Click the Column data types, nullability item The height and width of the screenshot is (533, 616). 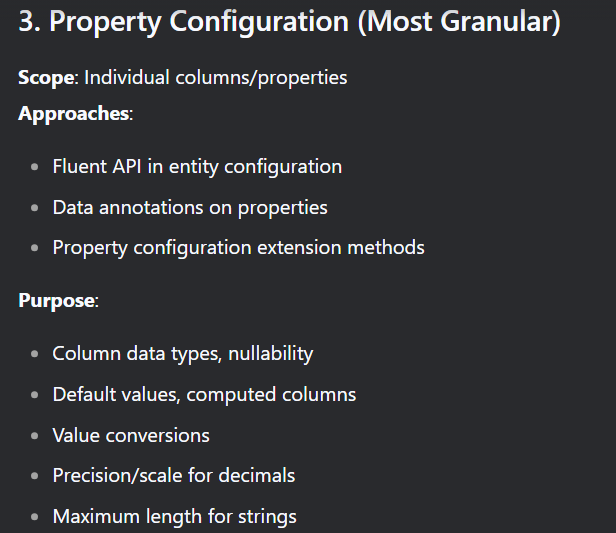183,354
